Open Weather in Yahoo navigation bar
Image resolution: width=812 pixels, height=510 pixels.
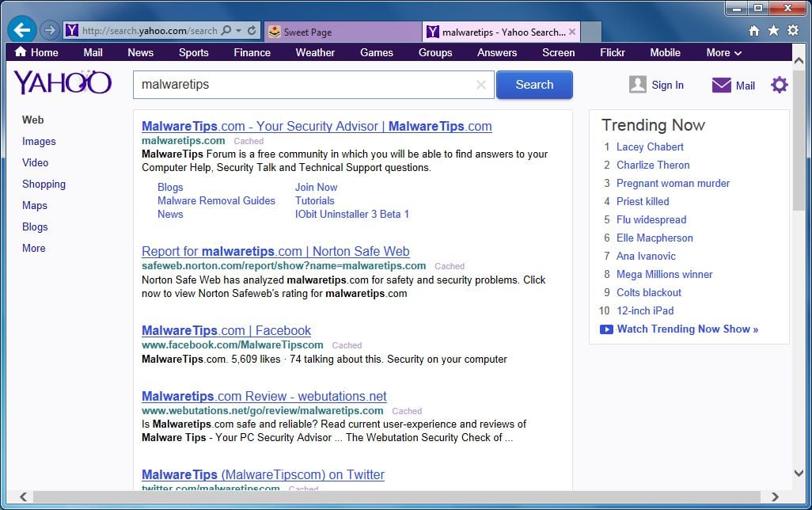click(x=315, y=52)
